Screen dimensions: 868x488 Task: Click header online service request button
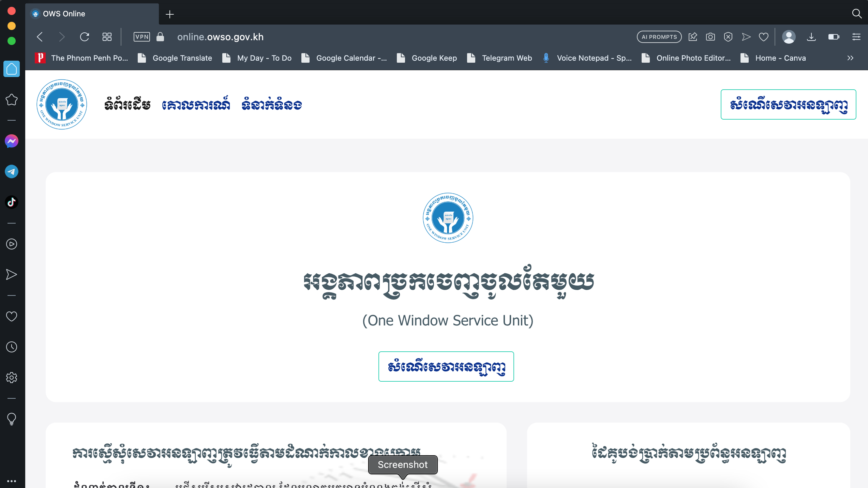point(788,104)
